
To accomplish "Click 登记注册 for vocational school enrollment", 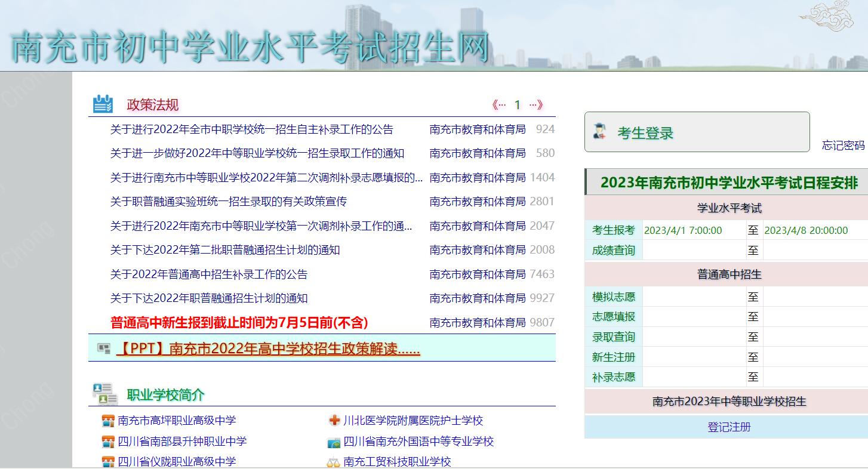I will (728, 427).
